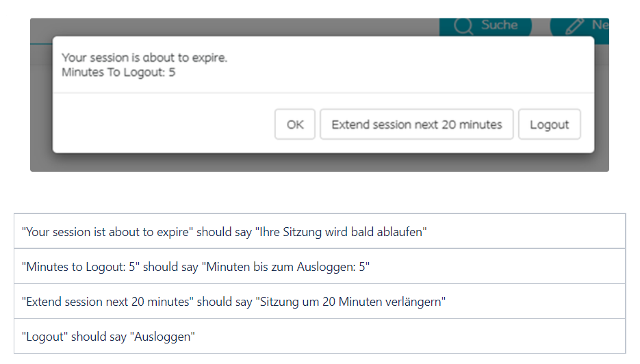Click the 'Your session is about to expire' message
This screenshot has height=364, width=640.
[144, 57]
